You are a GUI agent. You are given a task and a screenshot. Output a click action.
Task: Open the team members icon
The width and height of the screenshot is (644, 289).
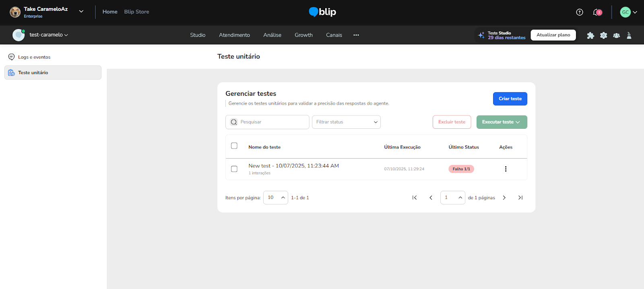pyautogui.click(x=616, y=35)
